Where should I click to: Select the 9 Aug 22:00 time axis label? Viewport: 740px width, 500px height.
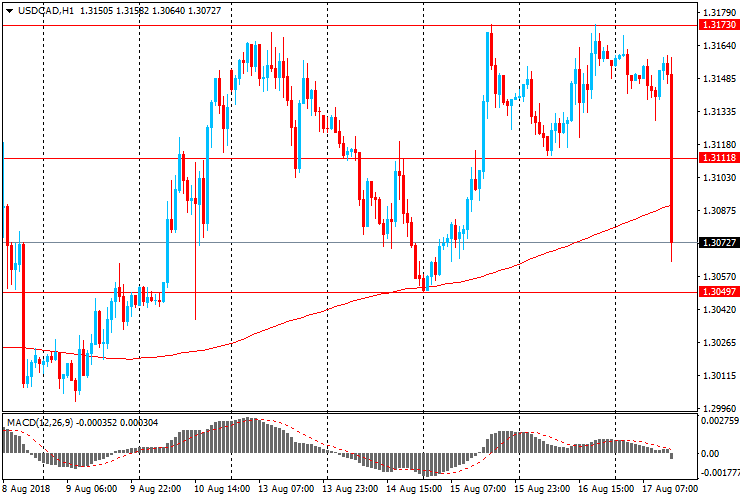pyautogui.click(x=155, y=488)
